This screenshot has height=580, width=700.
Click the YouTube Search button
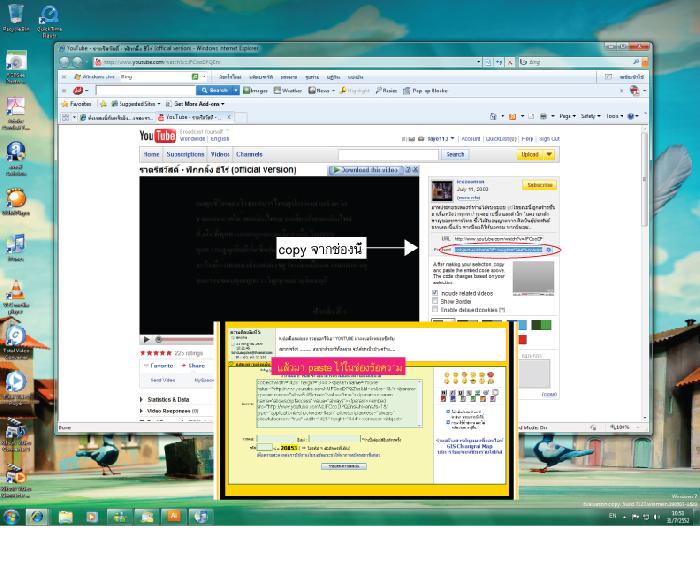pyautogui.click(x=455, y=155)
